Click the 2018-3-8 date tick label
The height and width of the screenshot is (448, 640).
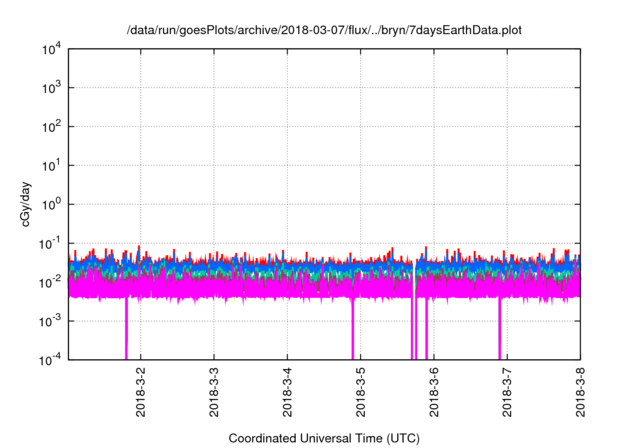click(x=580, y=392)
